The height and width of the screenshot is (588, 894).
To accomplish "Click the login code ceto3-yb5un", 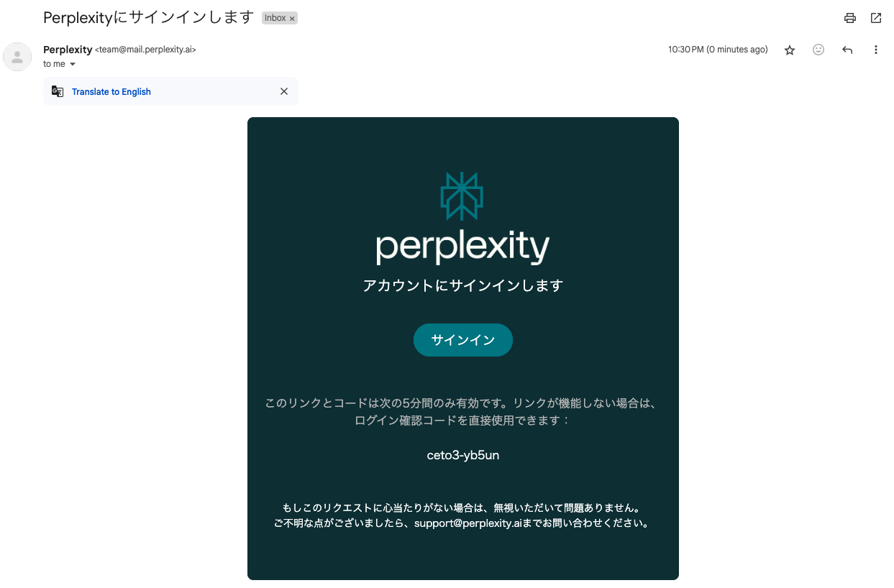I will (463, 455).
